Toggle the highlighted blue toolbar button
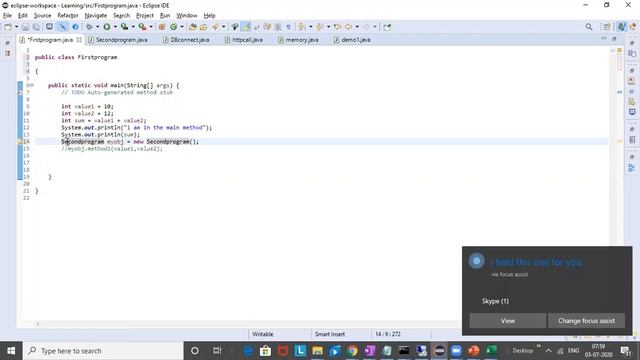This screenshot has height=360, width=640. 62,27
